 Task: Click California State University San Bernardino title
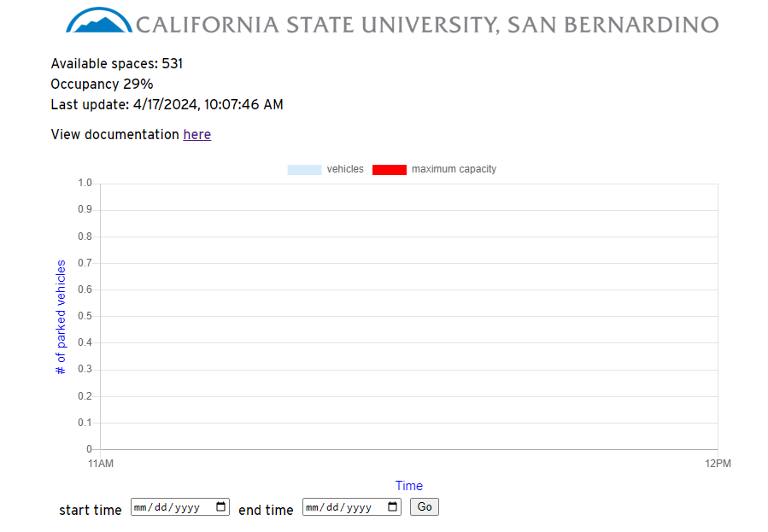[x=427, y=25]
